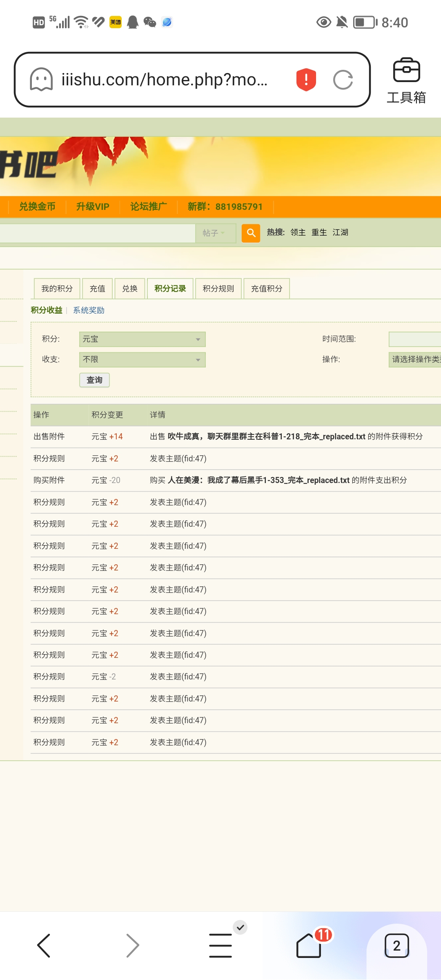Go forward with the right arrow
This screenshot has height=980, width=441.
click(132, 945)
